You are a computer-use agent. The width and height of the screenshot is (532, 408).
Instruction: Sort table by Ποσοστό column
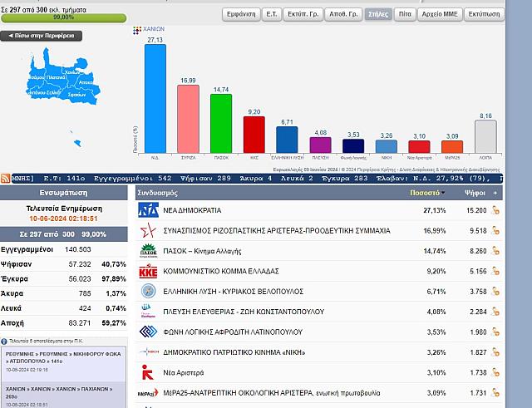pos(427,192)
